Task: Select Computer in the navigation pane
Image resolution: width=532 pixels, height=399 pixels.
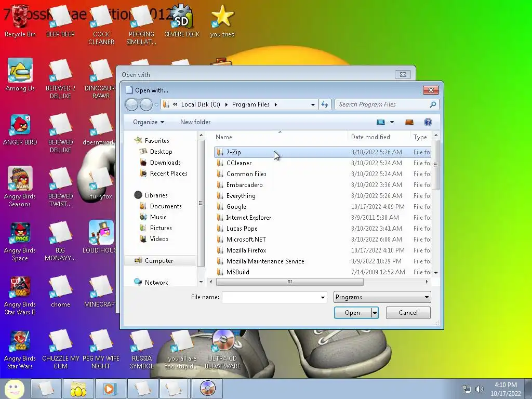Action: pos(159,261)
